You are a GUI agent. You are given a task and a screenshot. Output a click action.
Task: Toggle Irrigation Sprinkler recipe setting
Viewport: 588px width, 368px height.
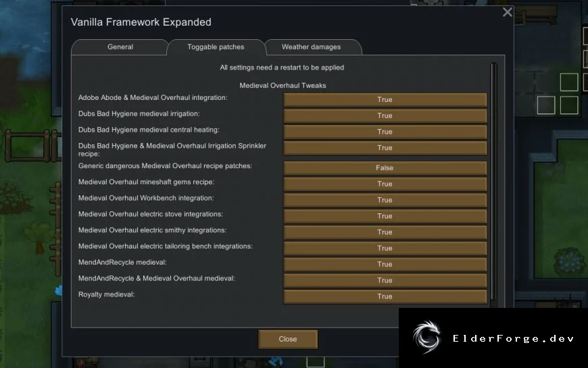click(x=385, y=148)
